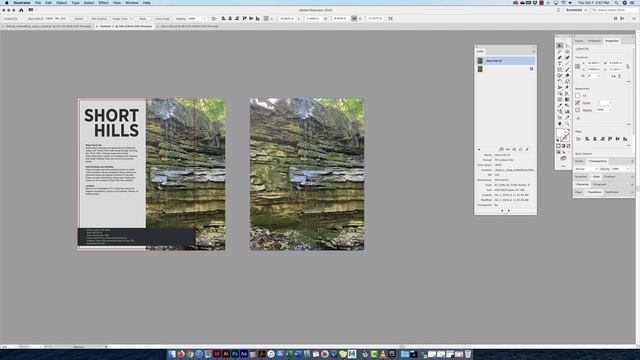Select the Zoom tool

(567, 123)
